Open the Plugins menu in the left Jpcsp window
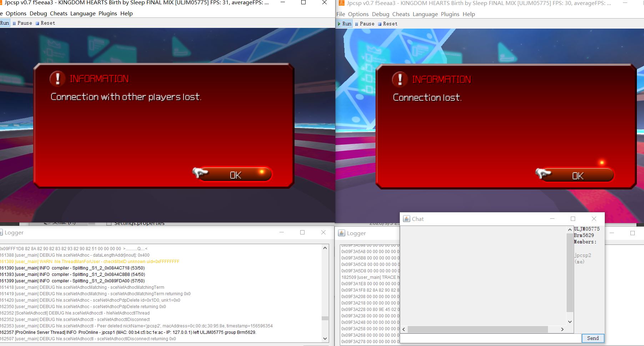This screenshot has height=346, width=644. pyautogui.click(x=107, y=13)
